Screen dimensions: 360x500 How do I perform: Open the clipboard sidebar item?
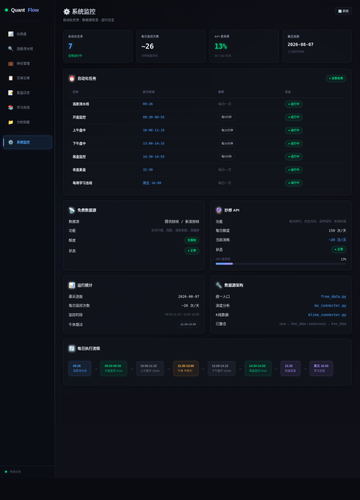tap(27, 78)
